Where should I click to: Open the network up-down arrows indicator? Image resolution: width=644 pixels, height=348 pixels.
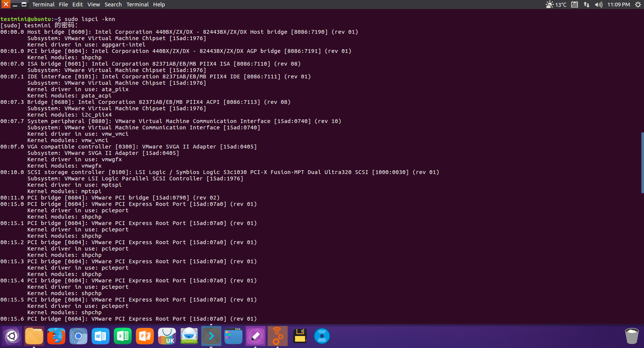click(587, 4)
